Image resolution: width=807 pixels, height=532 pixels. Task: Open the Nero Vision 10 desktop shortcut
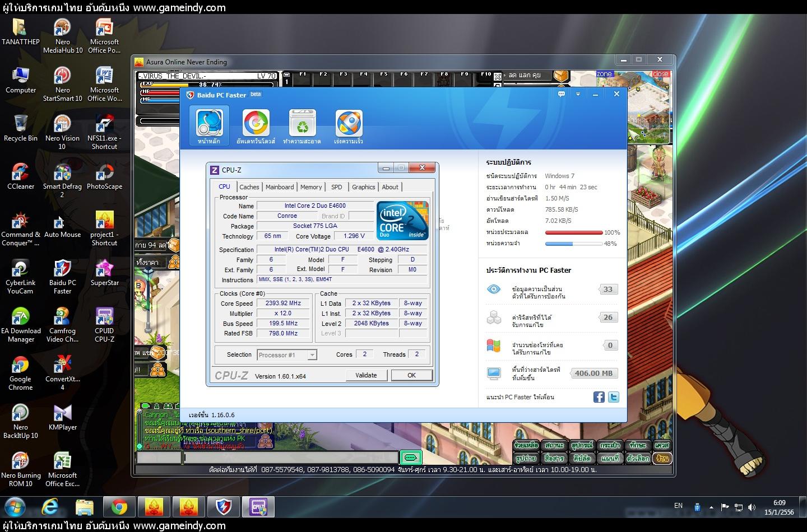pos(62,132)
